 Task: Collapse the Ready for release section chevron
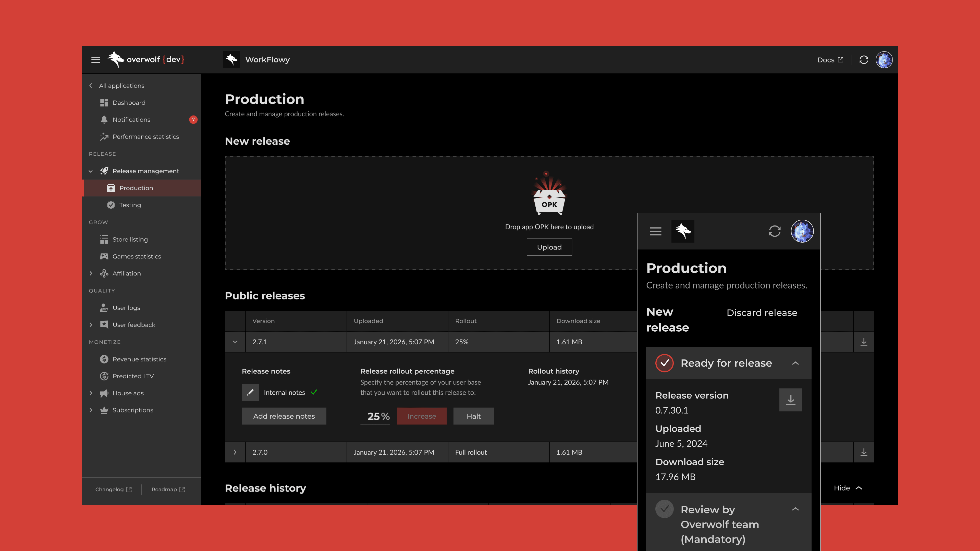click(x=795, y=363)
